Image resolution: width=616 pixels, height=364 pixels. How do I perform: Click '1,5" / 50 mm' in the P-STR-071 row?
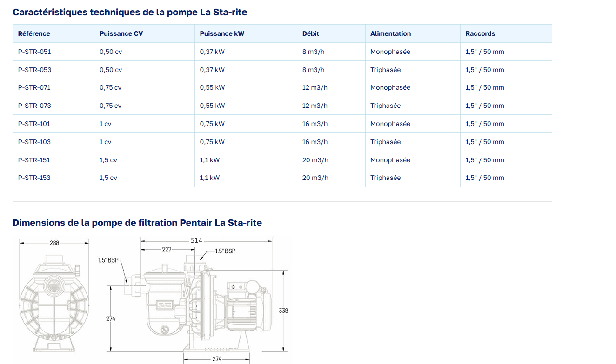pos(485,87)
